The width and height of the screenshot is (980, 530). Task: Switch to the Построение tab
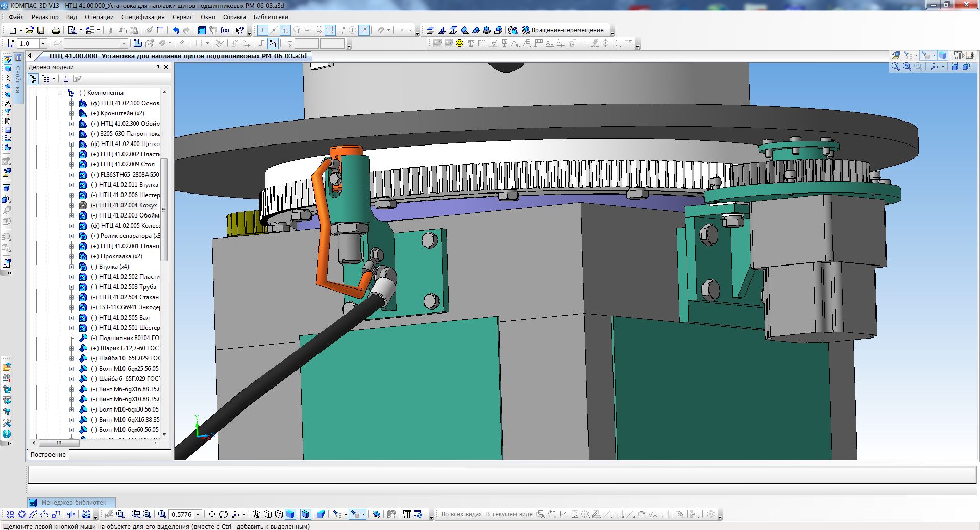pos(48,454)
